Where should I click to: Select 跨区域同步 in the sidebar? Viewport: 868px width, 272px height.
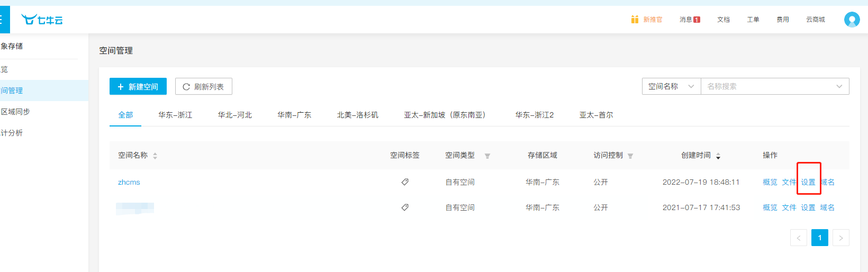tap(15, 112)
